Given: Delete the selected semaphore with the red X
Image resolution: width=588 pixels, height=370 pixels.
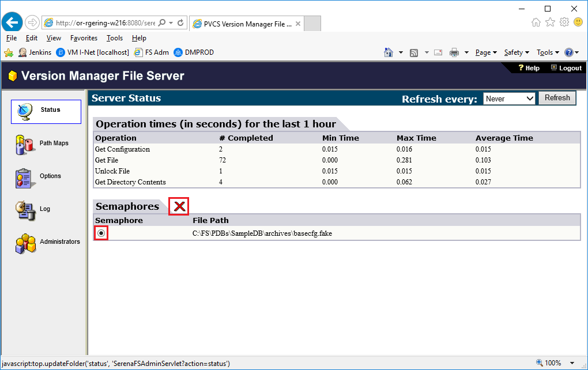Looking at the screenshot, I should (x=178, y=206).
